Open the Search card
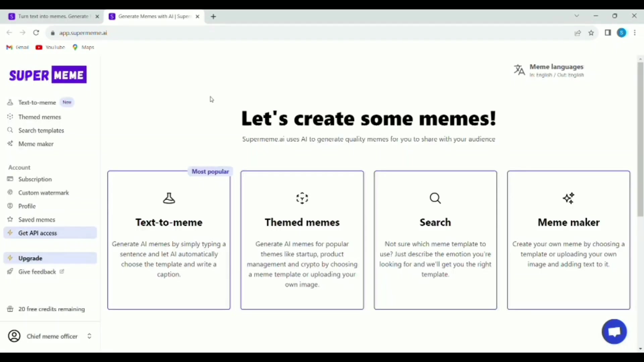Image resolution: width=644 pixels, height=362 pixels. point(435,240)
